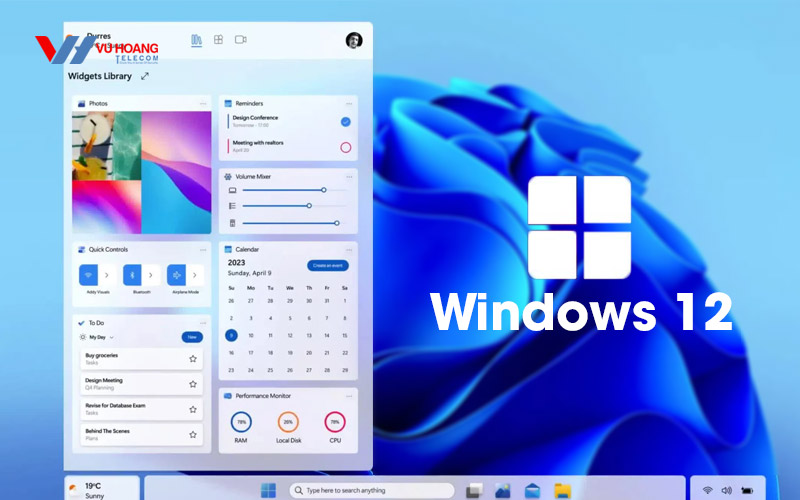This screenshot has width=800, height=500.
Task: Uncheck the Design Conference reminder
Action: 345,122
